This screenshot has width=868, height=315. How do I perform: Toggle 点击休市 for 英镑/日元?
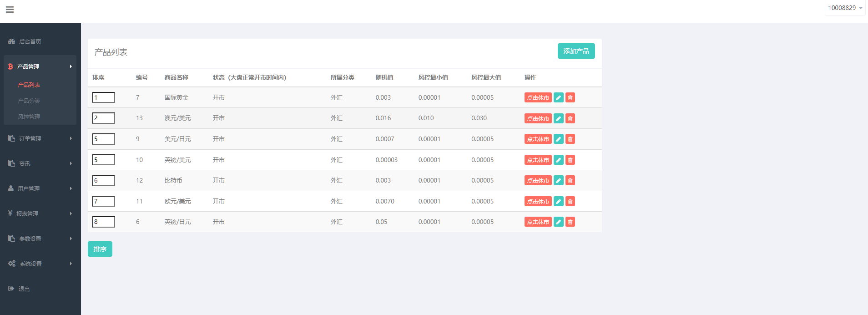point(538,222)
